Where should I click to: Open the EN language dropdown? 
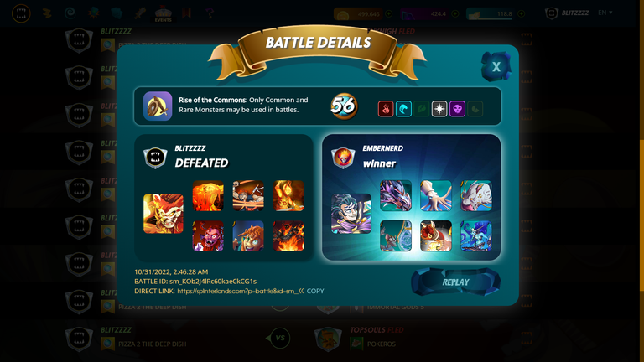point(605,13)
